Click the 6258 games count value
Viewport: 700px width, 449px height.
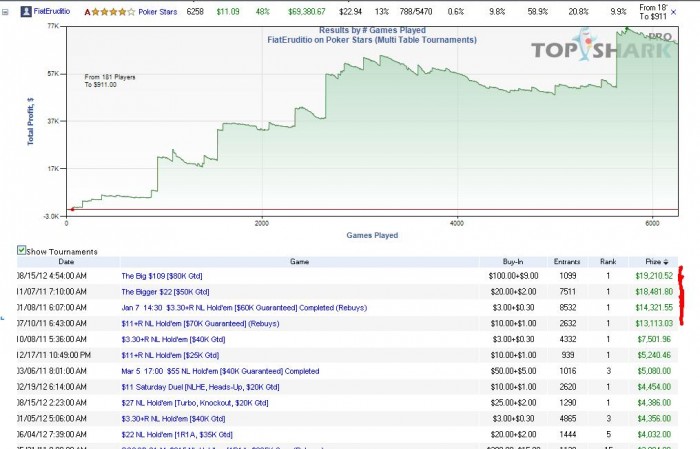pyautogui.click(x=195, y=12)
